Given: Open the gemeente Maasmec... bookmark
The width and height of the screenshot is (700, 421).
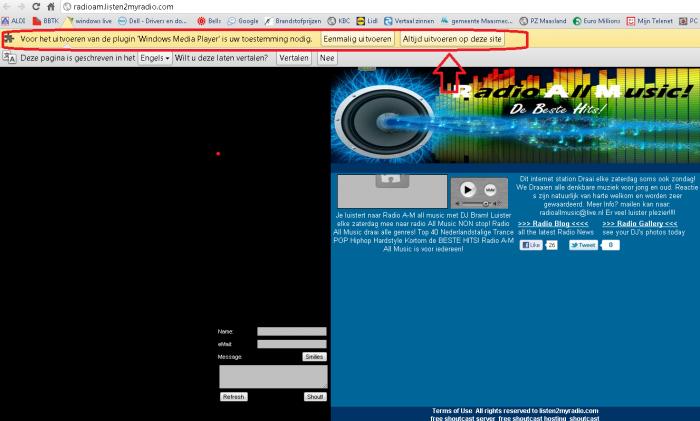Looking at the screenshot, I should 476,21.
